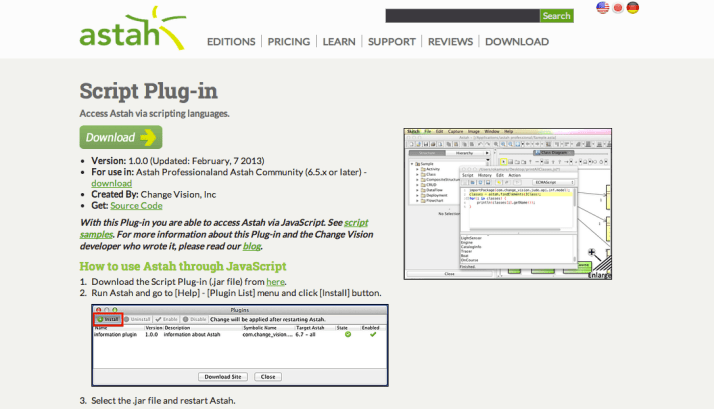Viewport: 714px width, 409px height.
Task: Open the EDITIONS menu
Action: 231,42
